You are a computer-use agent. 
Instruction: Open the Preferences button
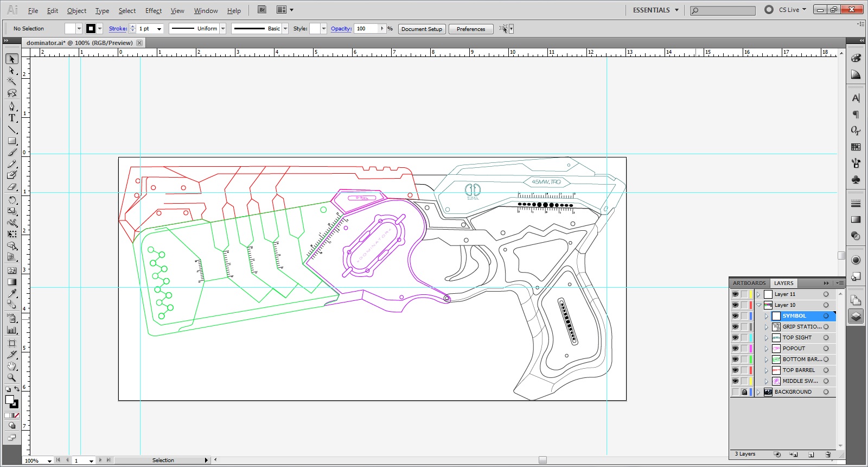pyautogui.click(x=470, y=29)
